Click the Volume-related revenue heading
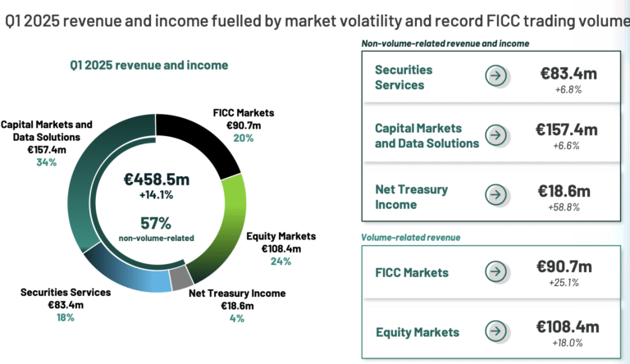Screen dimensions: 630x364 (x=411, y=238)
